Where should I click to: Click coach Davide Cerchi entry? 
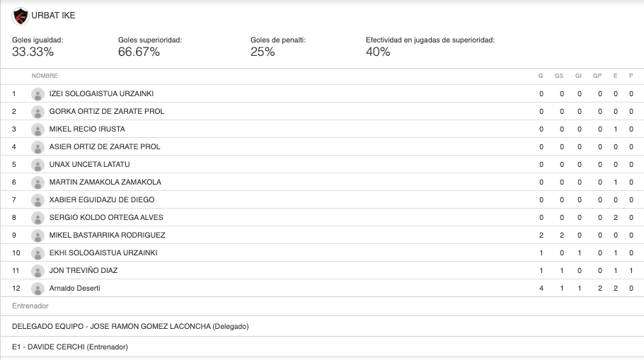[70, 347]
